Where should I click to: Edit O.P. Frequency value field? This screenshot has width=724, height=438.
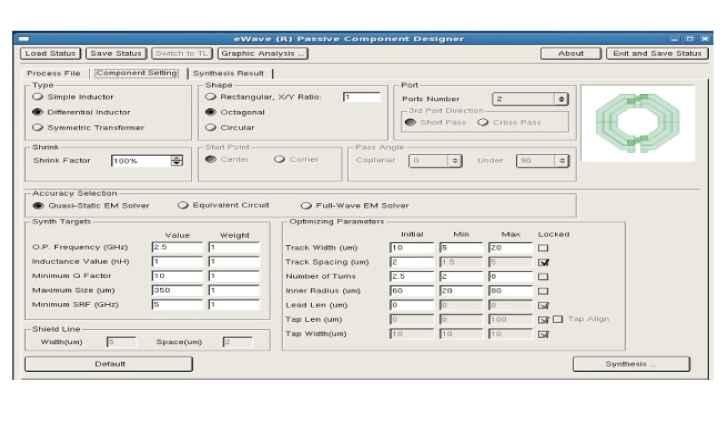tap(177, 247)
